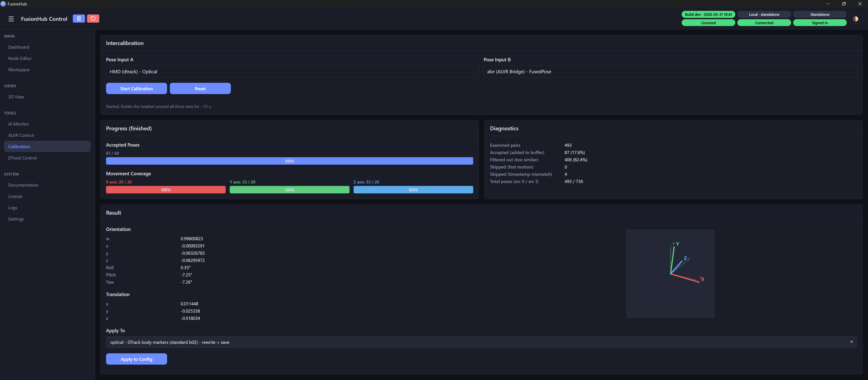Click the orientation w value 0.99600823
Image resolution: width=868 pixels, height=380 pixels.
[x=192, y=239]
